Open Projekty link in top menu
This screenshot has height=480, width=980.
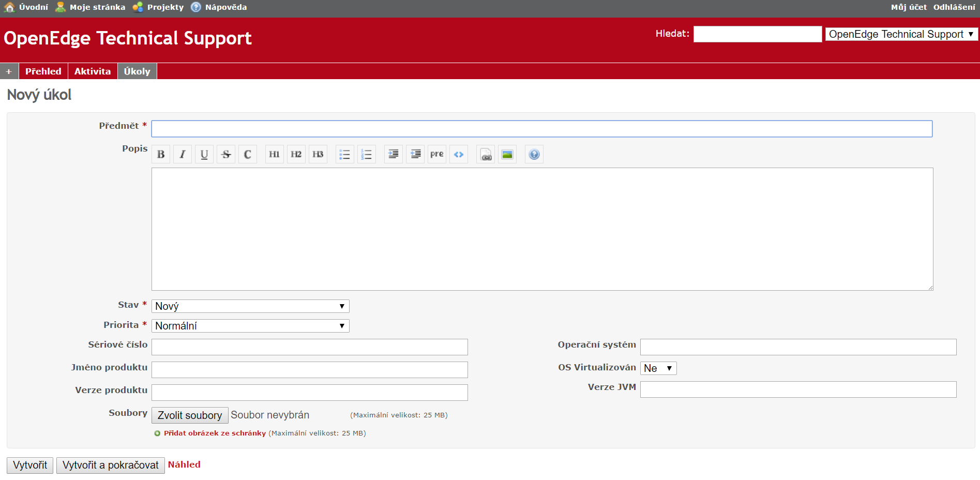tap(165, 7)
